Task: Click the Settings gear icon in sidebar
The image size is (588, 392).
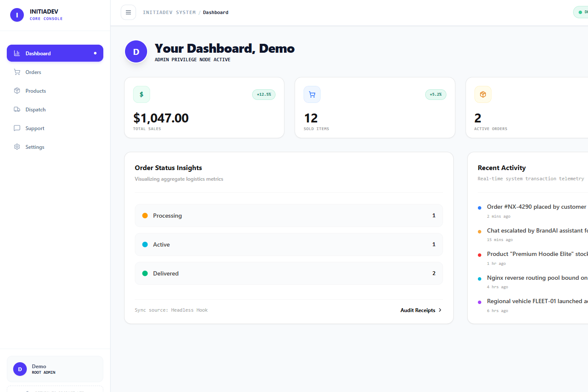Action: pyautogui.click(x=17, y=147)
